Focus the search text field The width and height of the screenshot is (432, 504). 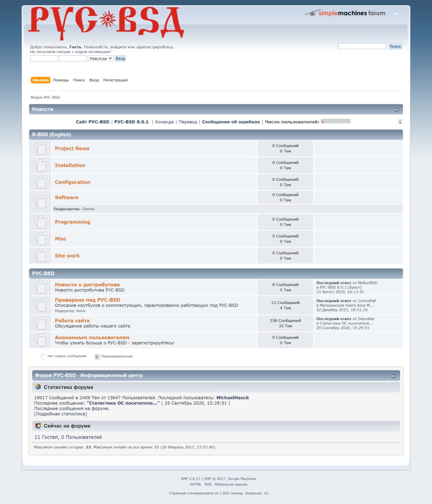(362, 46)
